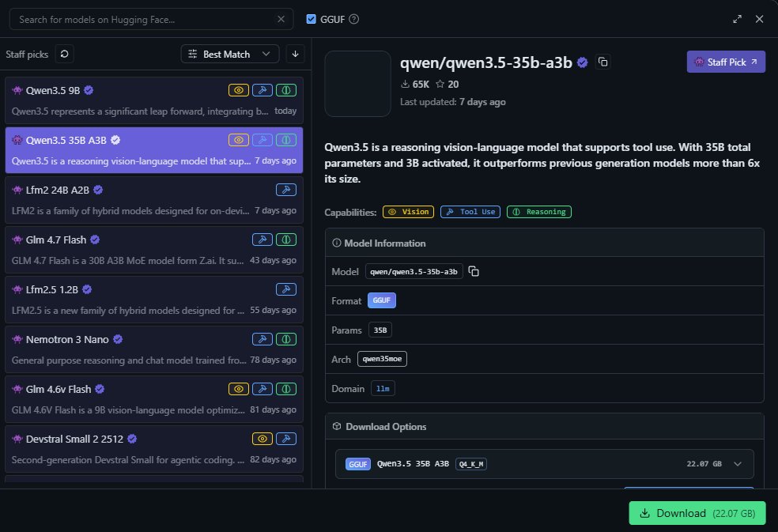Refresh the Staff picks list
Viewport: 778px width, 532px height.
point(65,54)
